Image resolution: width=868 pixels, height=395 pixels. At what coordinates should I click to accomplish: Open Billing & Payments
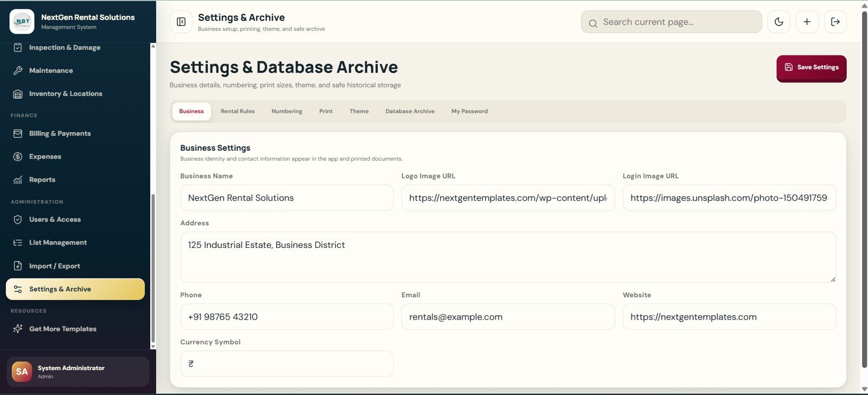pos(75,133)
